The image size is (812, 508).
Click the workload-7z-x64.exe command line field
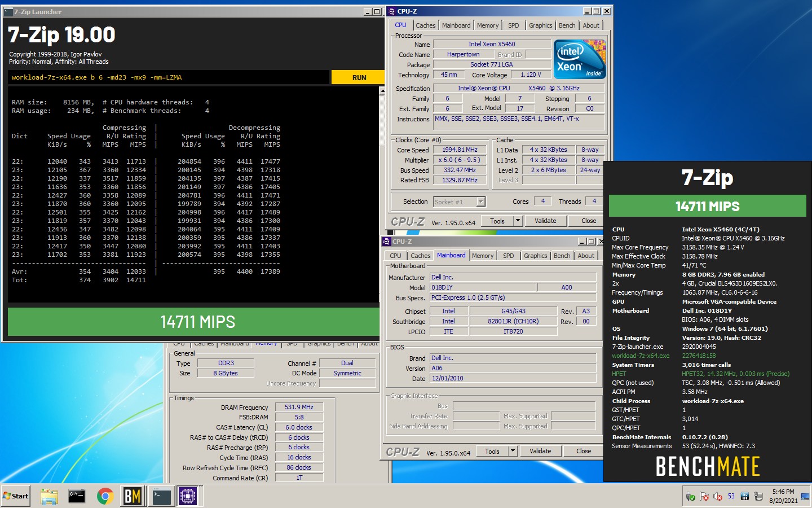click(169, 77)
